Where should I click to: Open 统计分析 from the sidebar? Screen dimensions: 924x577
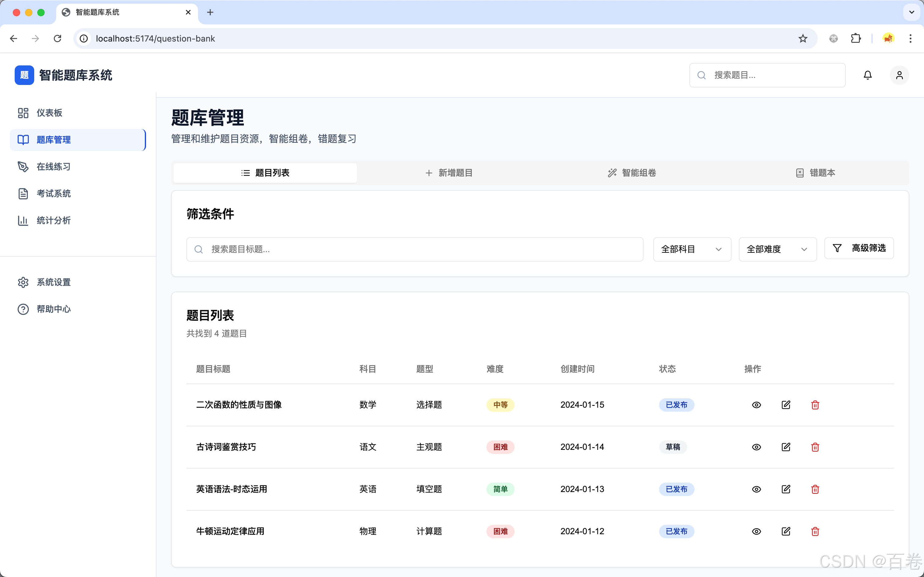[x=53, y=221]
